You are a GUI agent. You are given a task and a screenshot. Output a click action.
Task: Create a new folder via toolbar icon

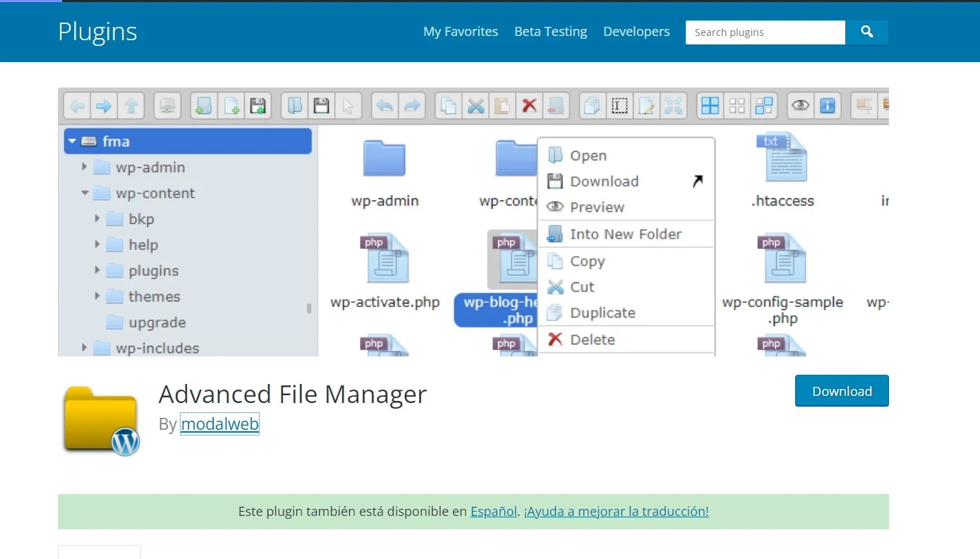pyautogui.click(x=204, y=106)
